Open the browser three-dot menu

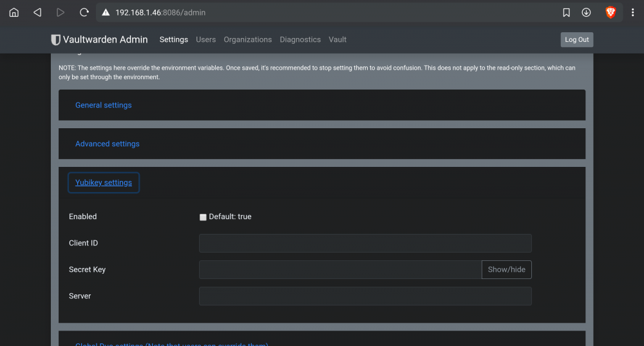coord(632,12)
